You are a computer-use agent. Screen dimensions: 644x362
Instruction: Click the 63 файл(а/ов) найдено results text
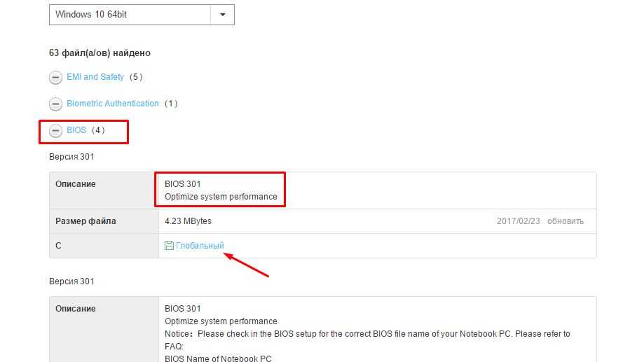[100, 53]
